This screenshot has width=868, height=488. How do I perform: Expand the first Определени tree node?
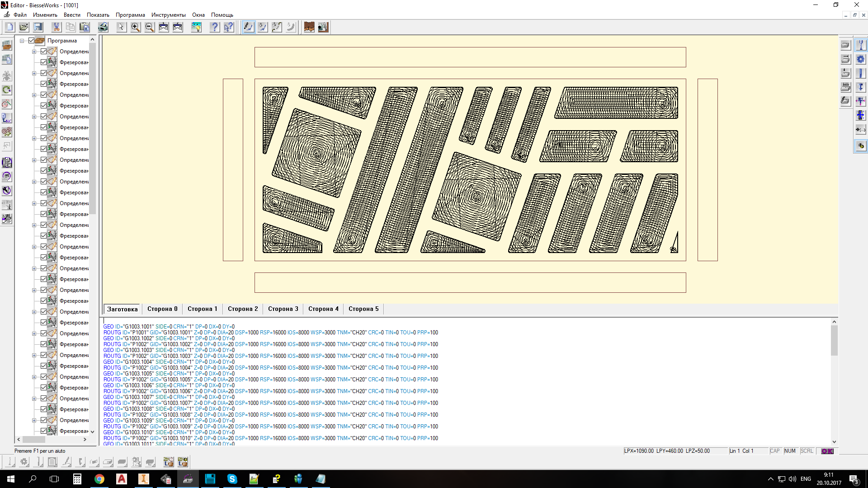click(x=34, y=52)
